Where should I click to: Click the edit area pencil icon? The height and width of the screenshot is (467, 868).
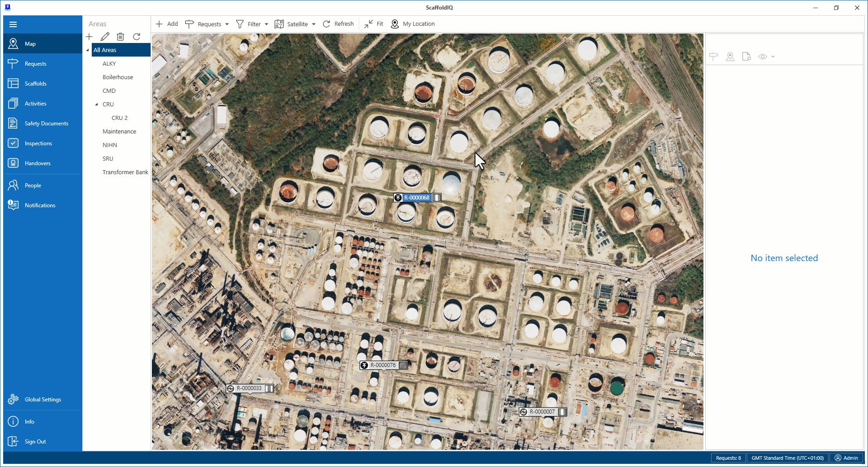[x=105, y=37]
